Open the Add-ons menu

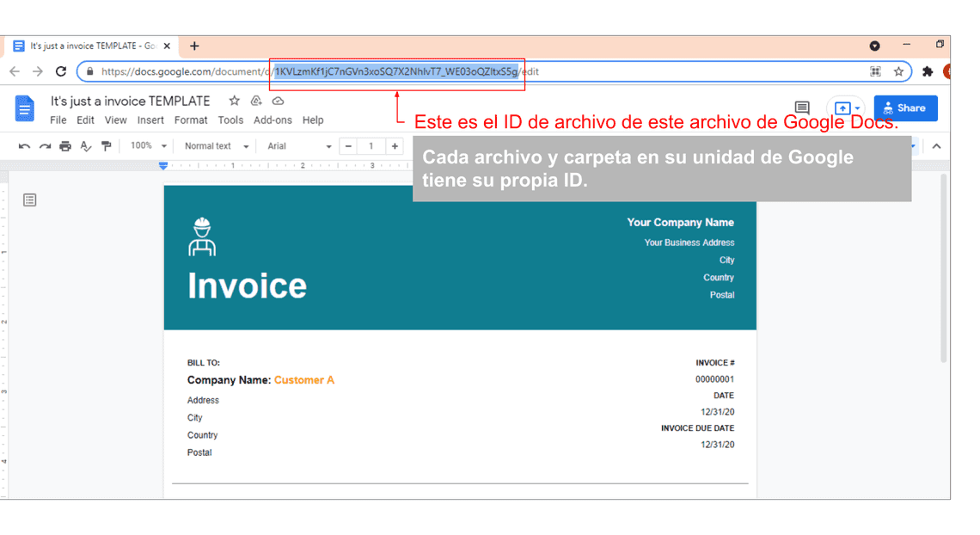(273, 120)
